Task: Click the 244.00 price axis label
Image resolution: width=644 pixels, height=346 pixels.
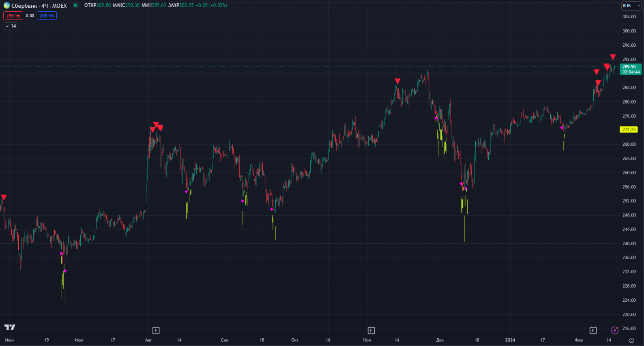Action: coord(629,229)
